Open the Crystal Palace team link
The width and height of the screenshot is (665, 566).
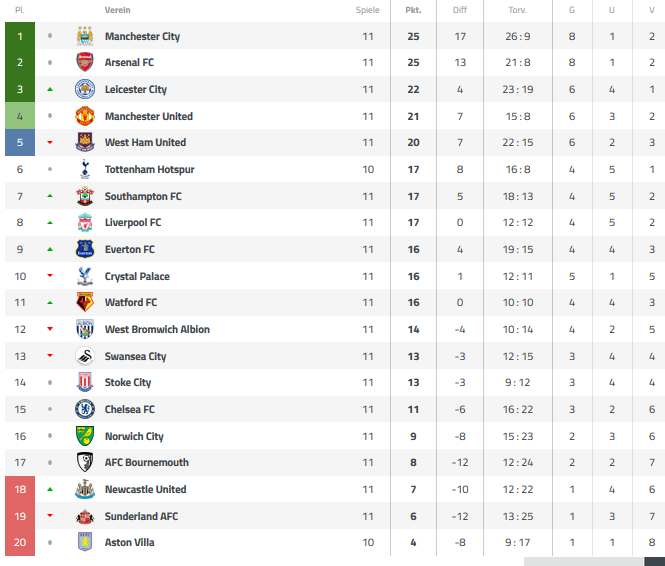click(137, 276)
